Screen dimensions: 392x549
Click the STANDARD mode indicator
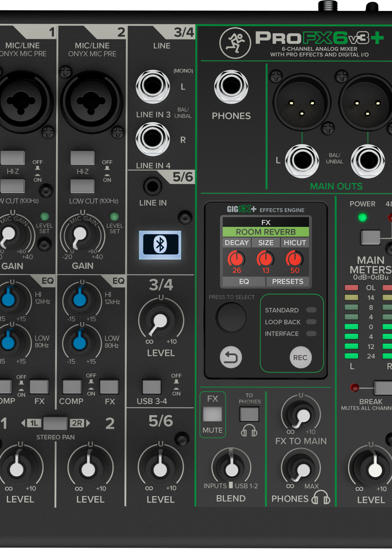(311, 310)
